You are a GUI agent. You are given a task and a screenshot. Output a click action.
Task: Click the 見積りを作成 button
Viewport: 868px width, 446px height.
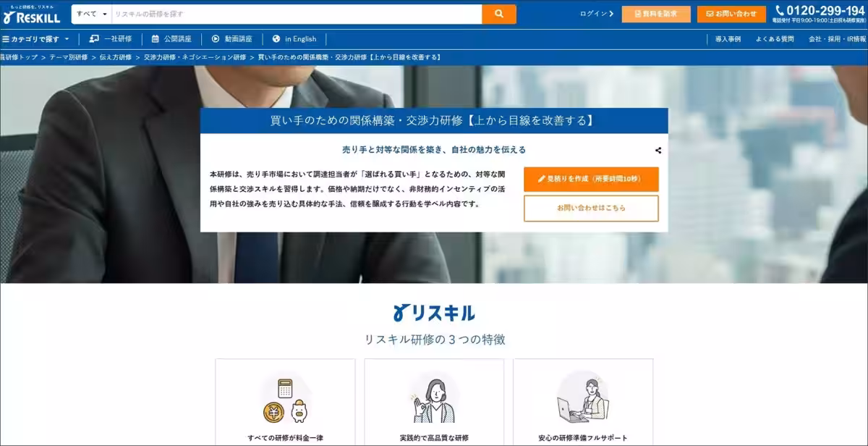(x=590, y=178)
